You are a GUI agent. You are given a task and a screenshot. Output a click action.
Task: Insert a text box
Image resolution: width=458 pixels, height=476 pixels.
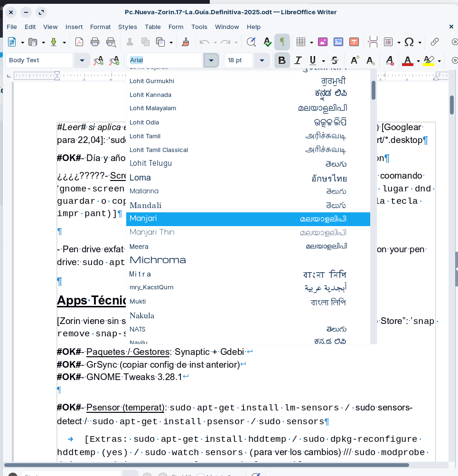pos(354,42)
